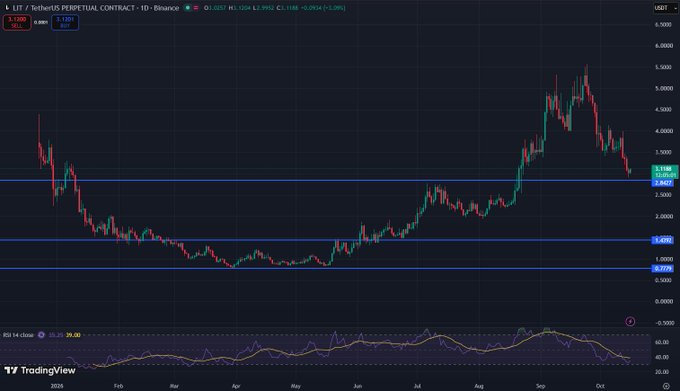Viewport: 680px width, 391px height.
Task: Click the 60.00 RSI scale label
Action: point(661,342)
